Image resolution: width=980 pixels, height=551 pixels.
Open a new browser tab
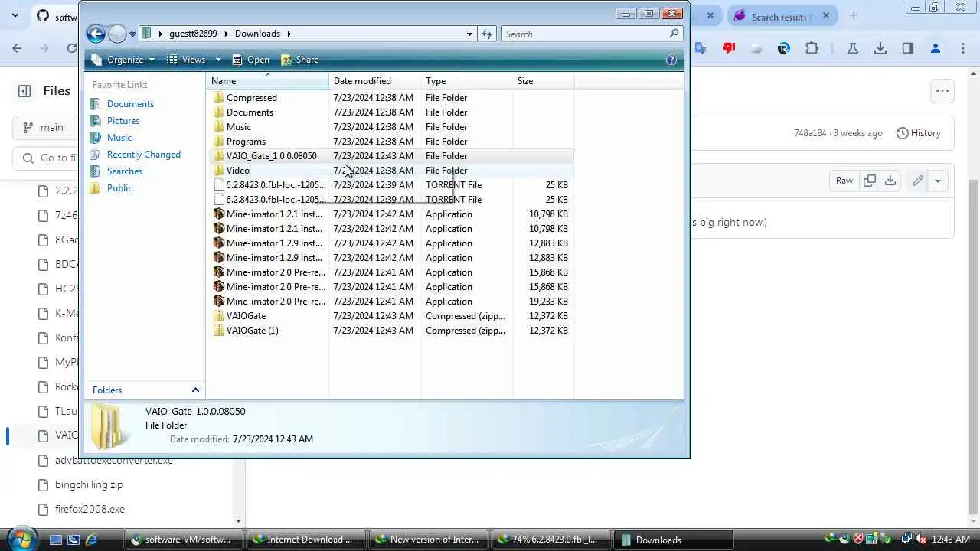click(853, 15)
